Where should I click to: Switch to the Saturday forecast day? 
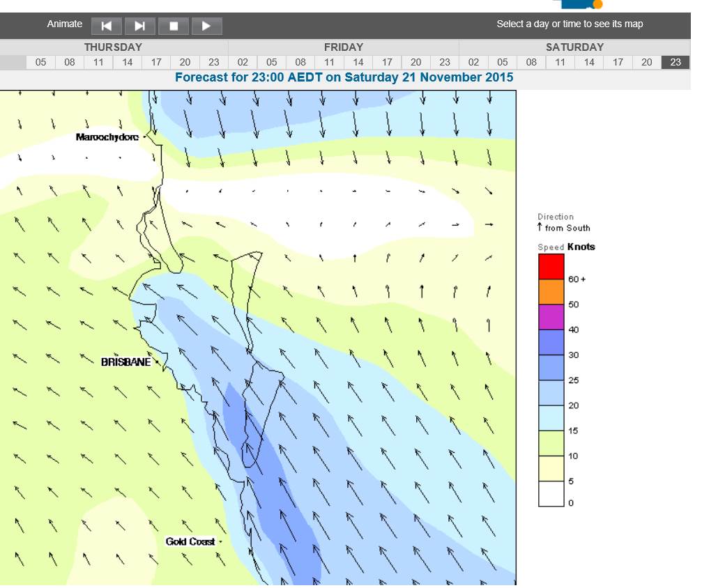click(x=573, y=47)
